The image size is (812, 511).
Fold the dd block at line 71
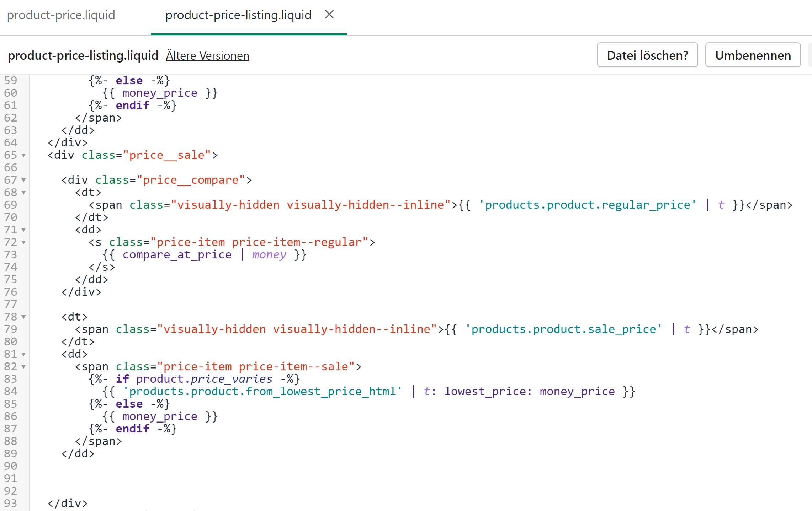coord(23,230)
